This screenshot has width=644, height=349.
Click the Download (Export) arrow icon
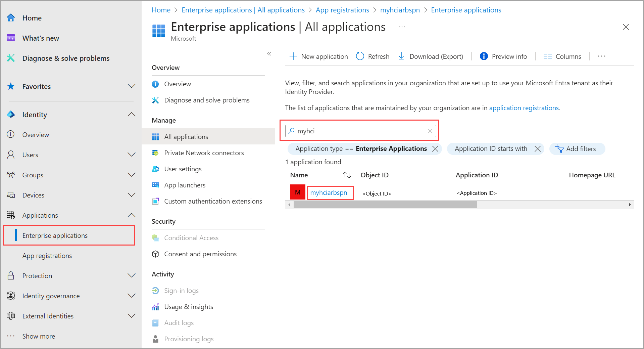pyautogui.click(x=401, y=56)
